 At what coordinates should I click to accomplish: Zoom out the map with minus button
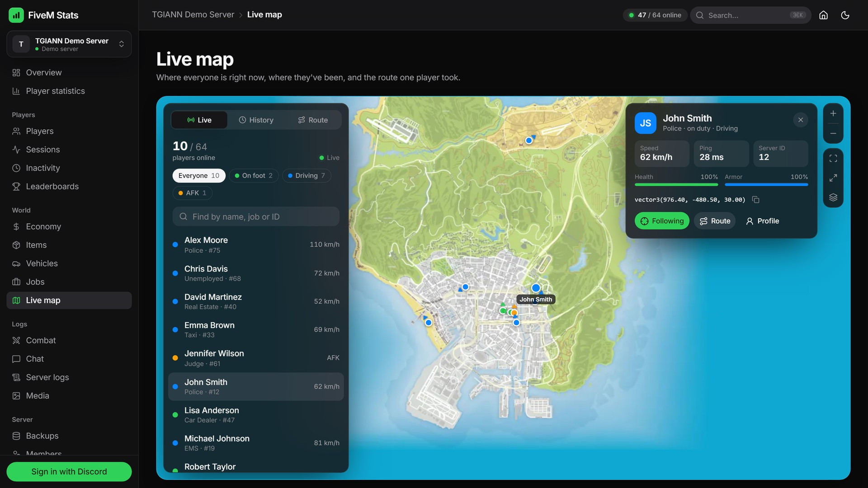[833, 134]
